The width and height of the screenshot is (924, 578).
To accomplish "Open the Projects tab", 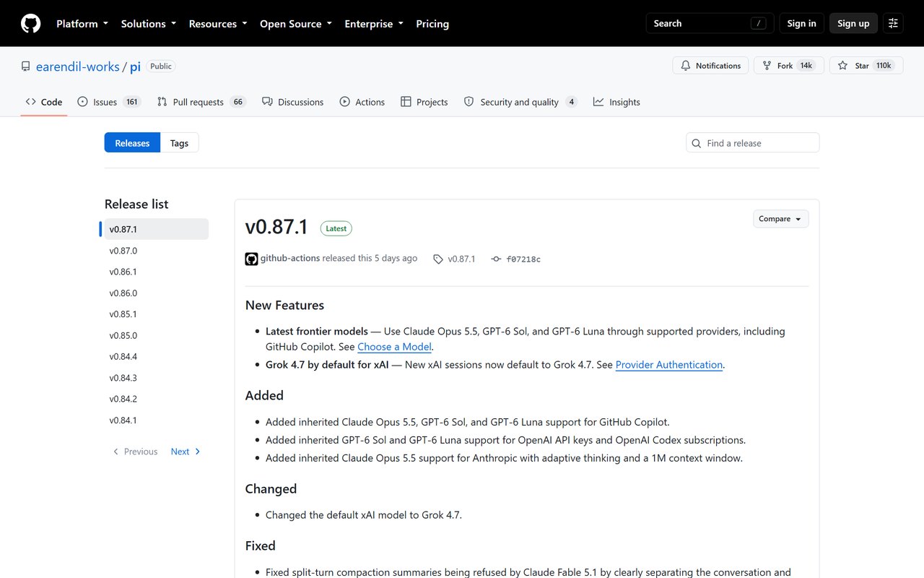I will point(424,102).
